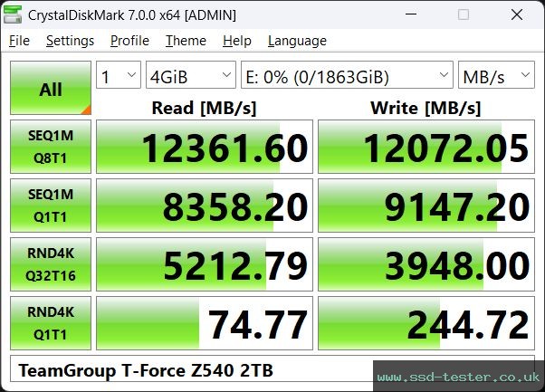The image size is (545, 392).
Task: Expand the test count dropdown showing 1
Action: click(x=119, y=75)
